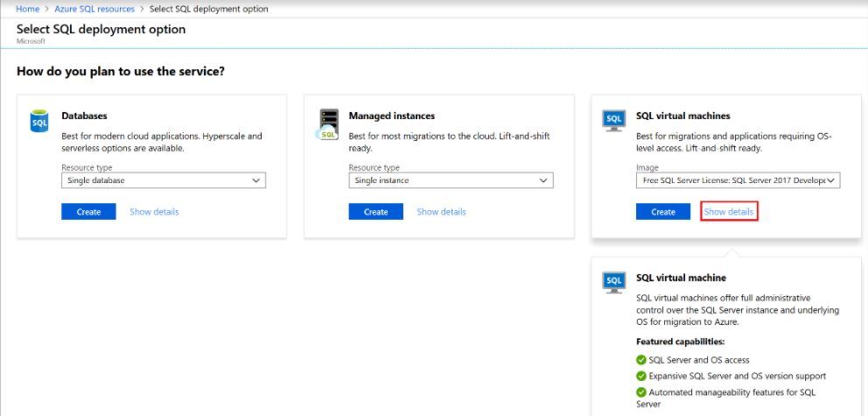This screenshot has height=416, width=868.
Task: Show details for SQL virtual machines
Action: [729, 212]
